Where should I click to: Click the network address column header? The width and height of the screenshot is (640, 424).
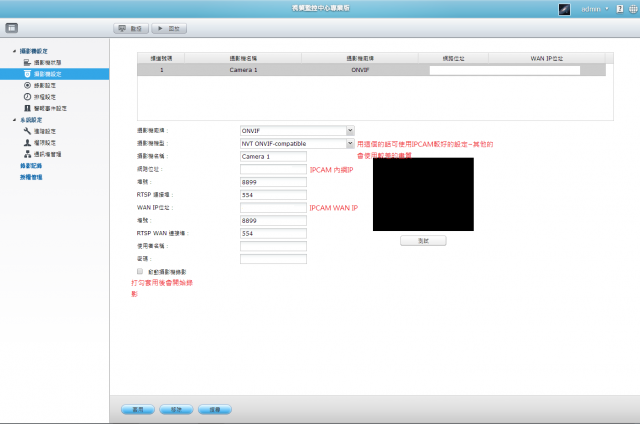[x=453, y=58]
